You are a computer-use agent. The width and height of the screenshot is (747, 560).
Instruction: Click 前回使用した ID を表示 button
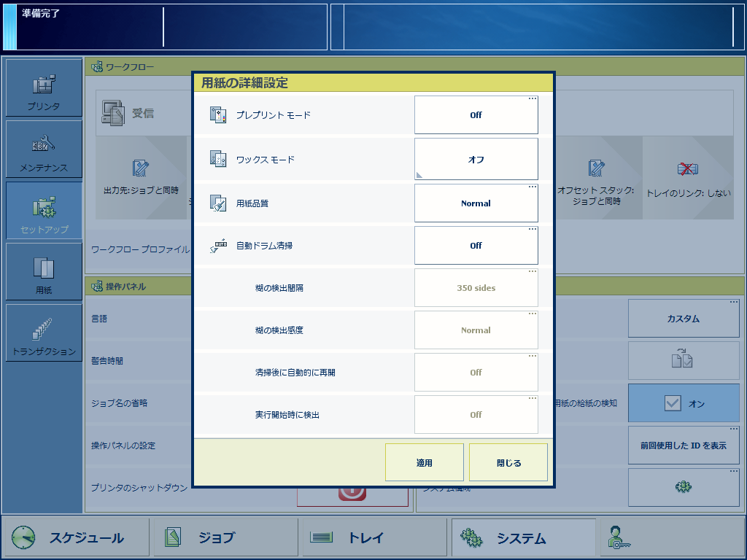(683, 445)
